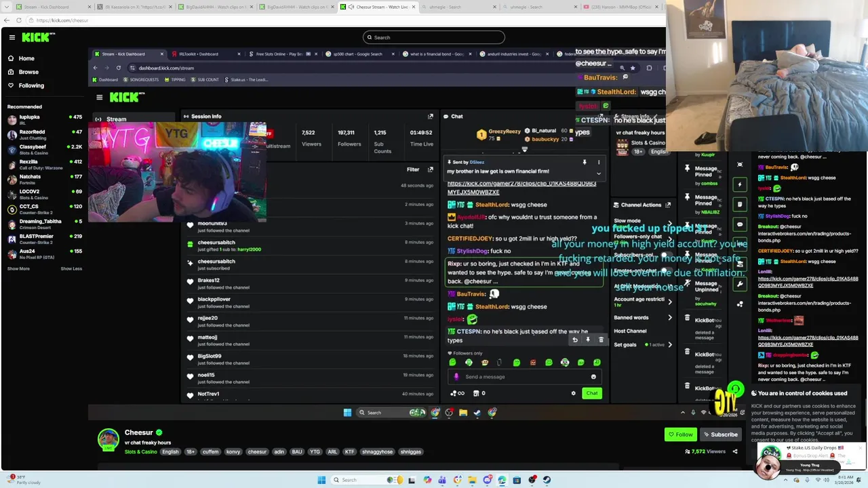
Task: Close the Cheesur Stream browser tab
Action: pos(412,7)
